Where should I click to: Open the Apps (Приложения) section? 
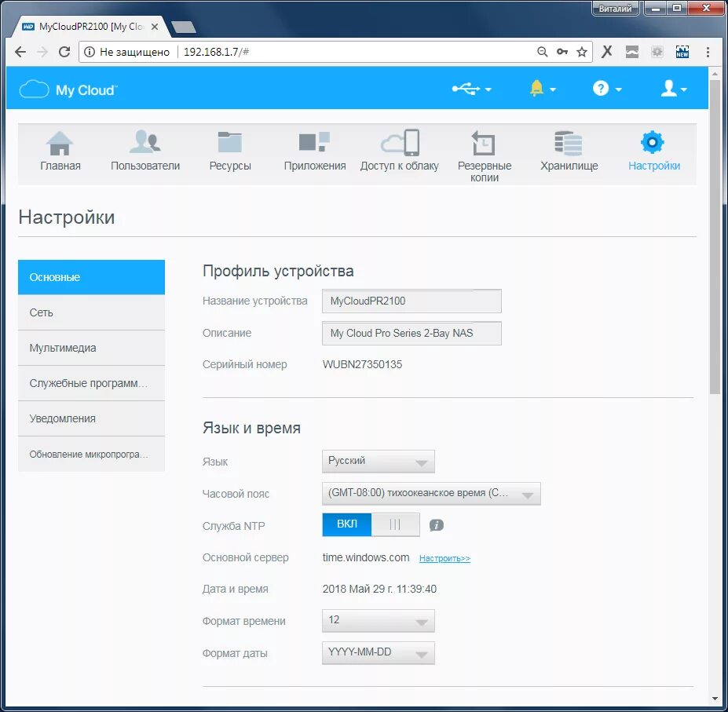click(315, 151)
